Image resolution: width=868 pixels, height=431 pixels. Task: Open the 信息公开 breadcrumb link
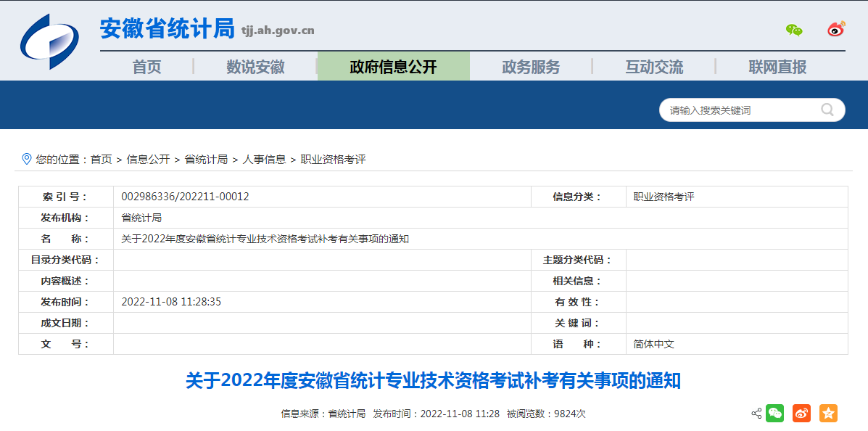(149, 158)
